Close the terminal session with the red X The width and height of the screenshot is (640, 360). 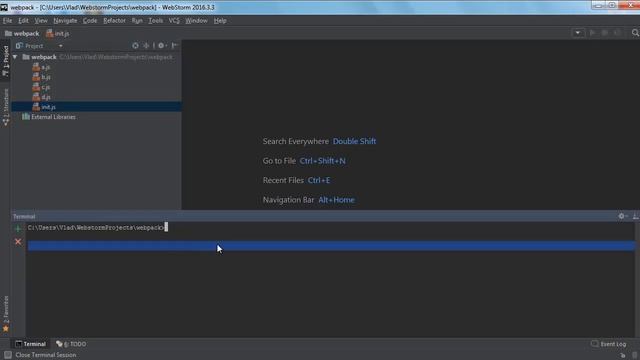click(x=18, y=242)
